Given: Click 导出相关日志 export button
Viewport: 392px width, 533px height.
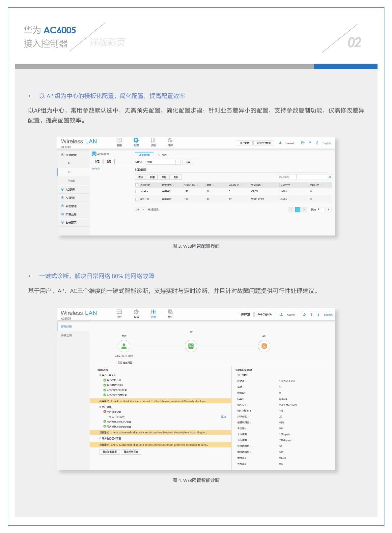Looking at the screenshot, I should (131, 452).
